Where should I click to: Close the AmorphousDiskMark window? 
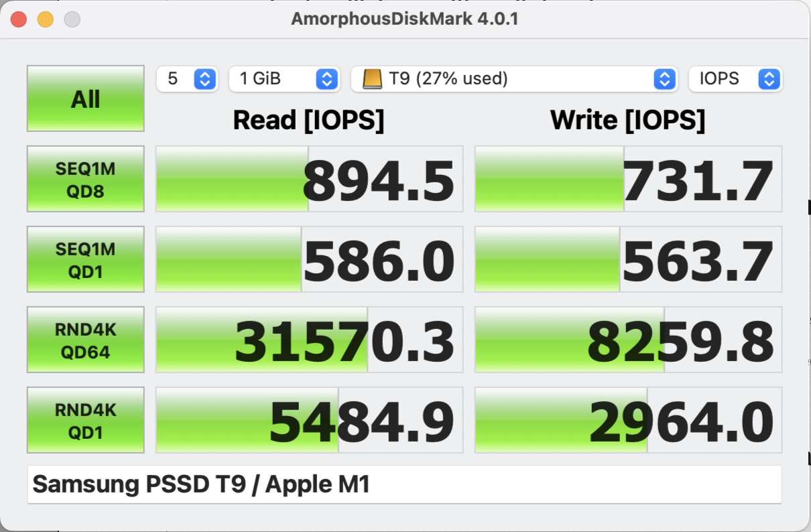19,19
